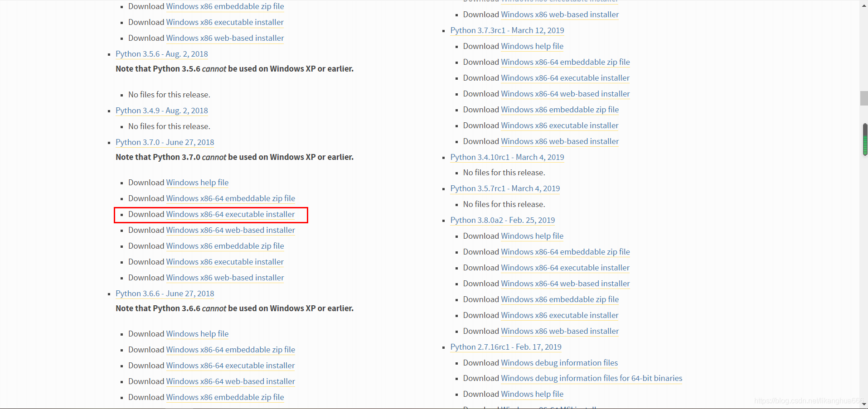Download Windows help file for Python 3.7.0
This screenshot has height=409, width=868.
point(197,183)
